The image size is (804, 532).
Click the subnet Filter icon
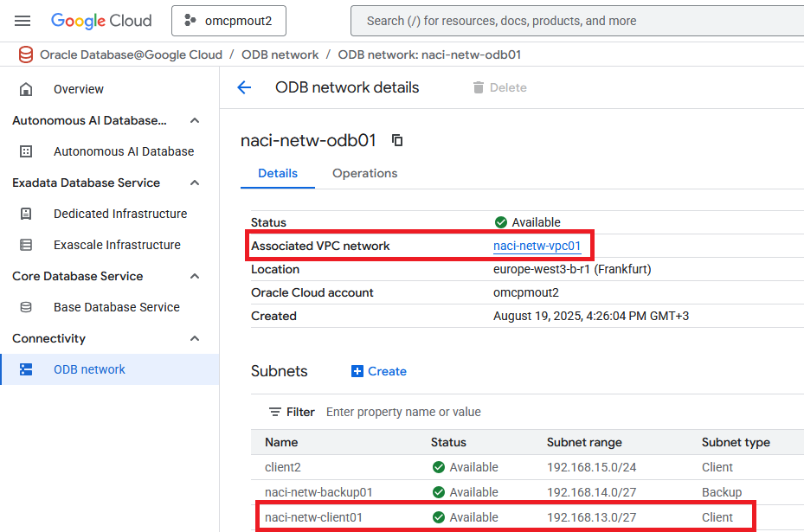(x=275, y=412)
